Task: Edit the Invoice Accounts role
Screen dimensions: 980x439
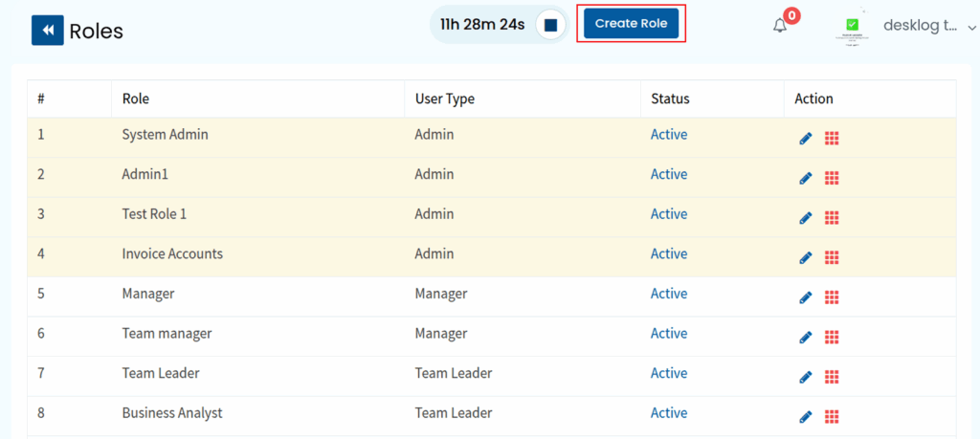Action: tap(805, 258)
